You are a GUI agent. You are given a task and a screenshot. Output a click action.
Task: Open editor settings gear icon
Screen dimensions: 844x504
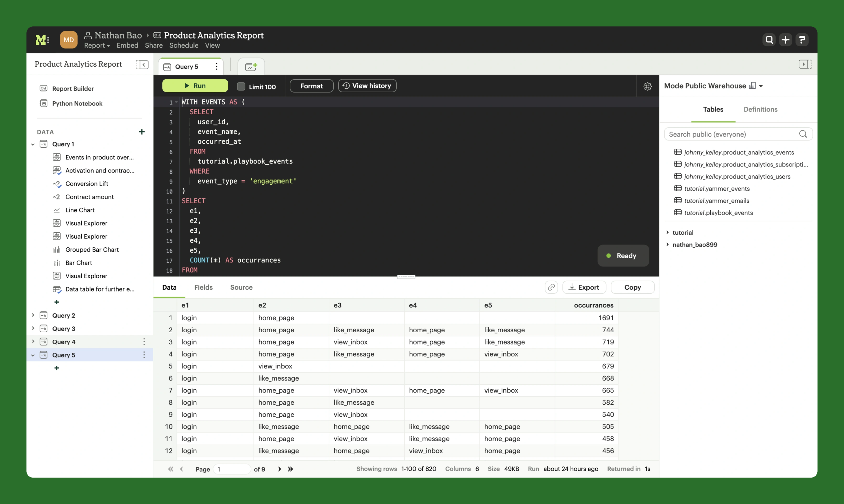647,86
